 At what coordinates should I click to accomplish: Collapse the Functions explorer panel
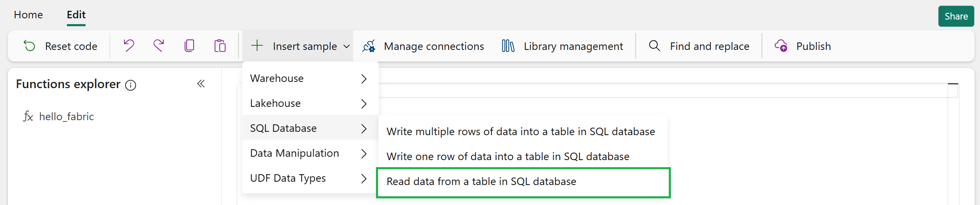click(x=201, y=84)
